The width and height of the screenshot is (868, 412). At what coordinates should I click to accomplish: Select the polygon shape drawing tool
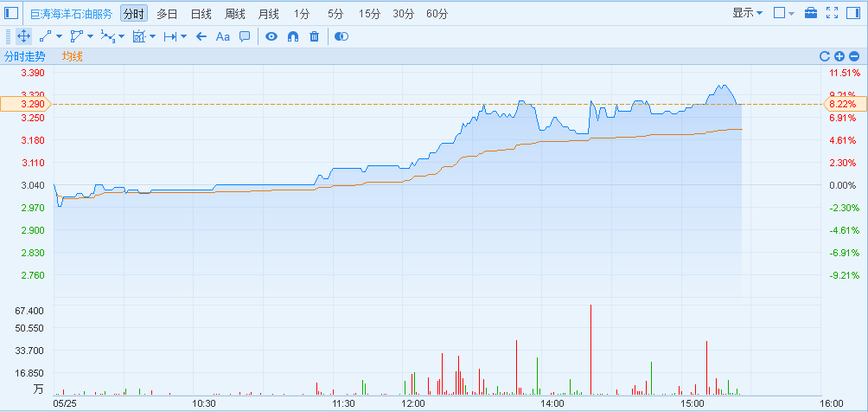(x=76, y=36)
